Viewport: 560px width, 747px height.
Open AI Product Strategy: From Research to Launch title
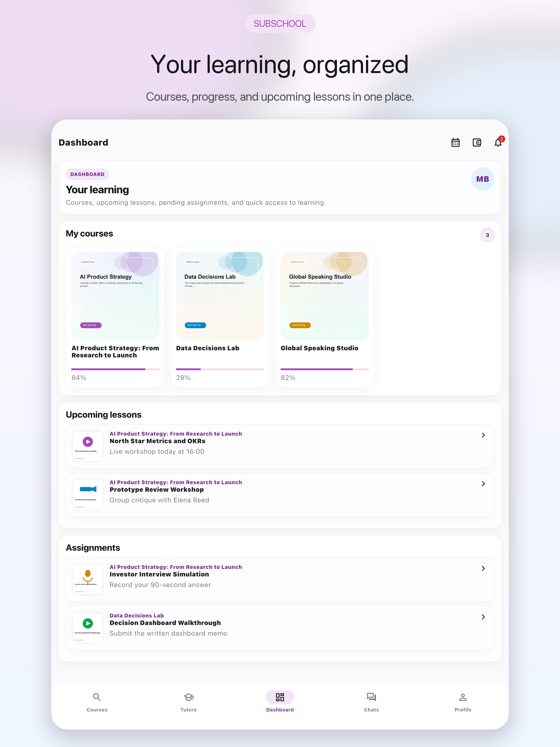pos(115,352)
